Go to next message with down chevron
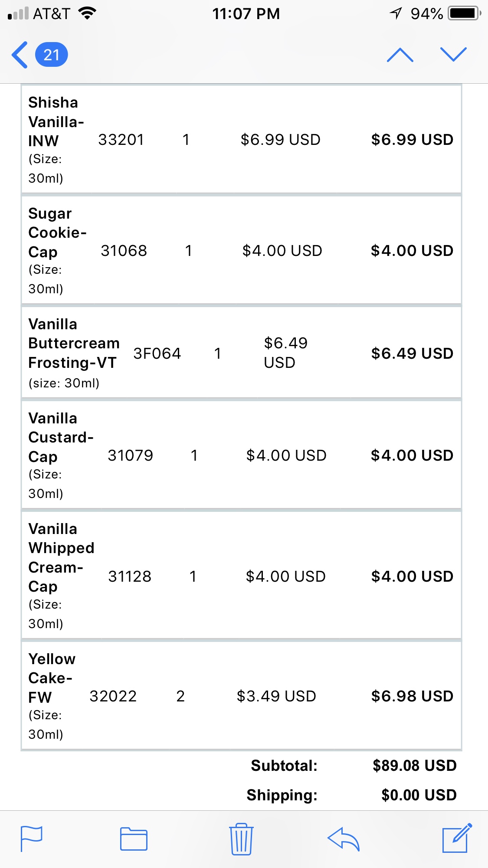Screen dimensions: 488x868 coord(453,55)
